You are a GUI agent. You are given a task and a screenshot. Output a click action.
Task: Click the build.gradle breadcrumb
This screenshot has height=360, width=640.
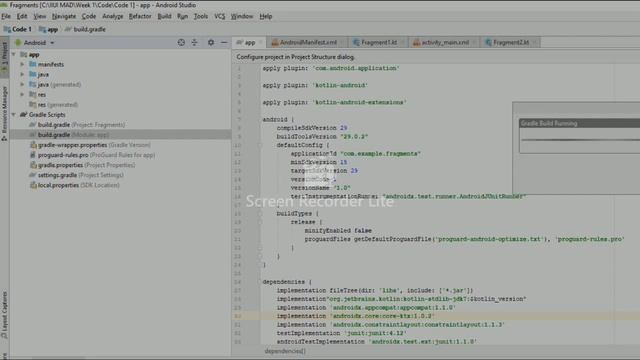(x=85, y=29)
